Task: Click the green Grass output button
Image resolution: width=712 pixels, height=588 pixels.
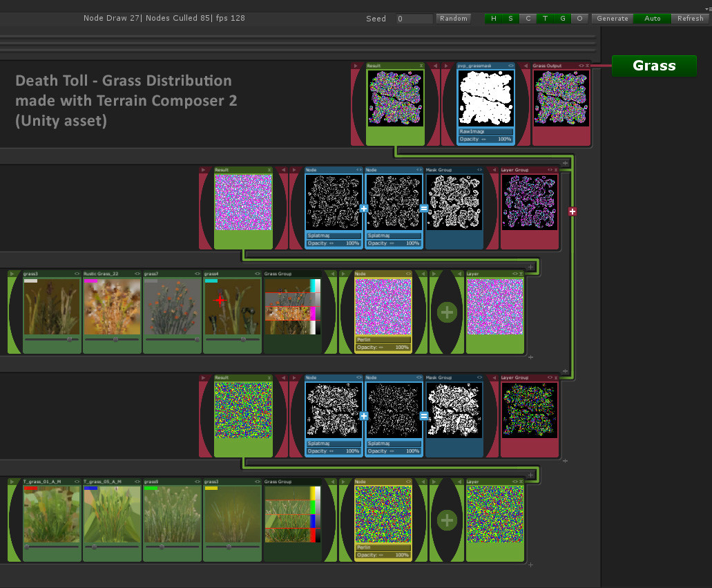Action: pyautogui.click(x=654, y=66)
